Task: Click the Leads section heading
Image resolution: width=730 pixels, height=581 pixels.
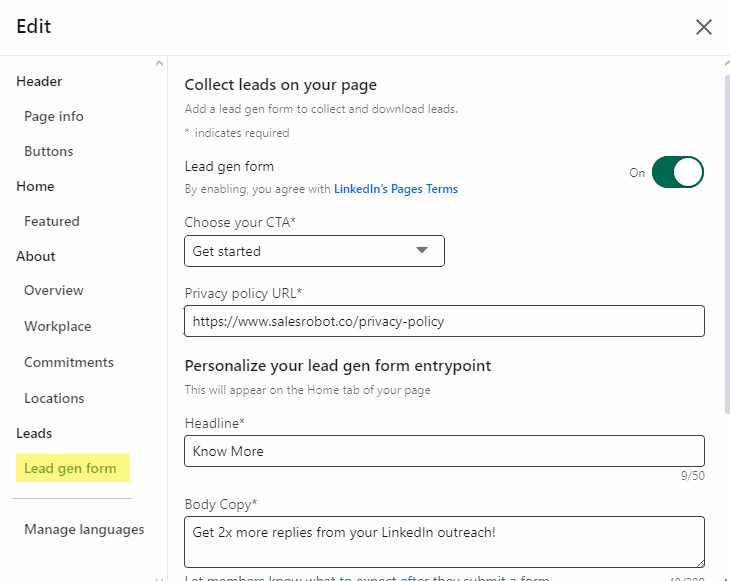Action: [34, 433]
